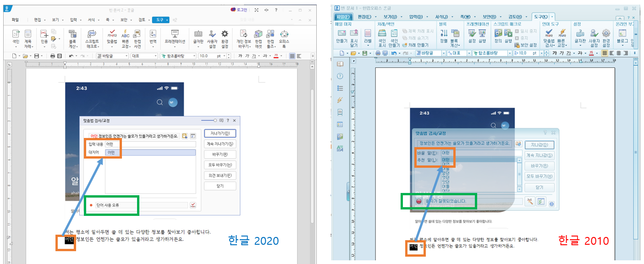Click 색인 표시 in Hangul 2010 ribbon
Screen dimensions: 644x264
(x=382, y=38)
